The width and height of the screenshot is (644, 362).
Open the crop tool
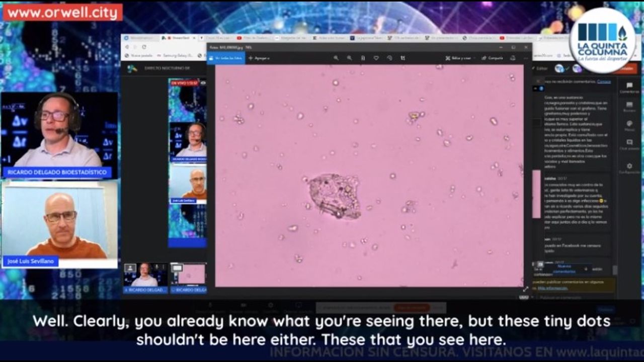(x=403, y=58)
